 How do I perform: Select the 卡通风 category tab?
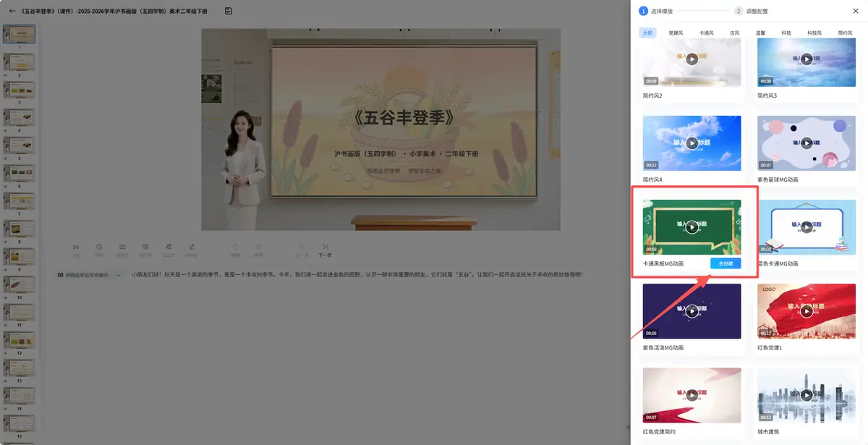pos(706,33)
